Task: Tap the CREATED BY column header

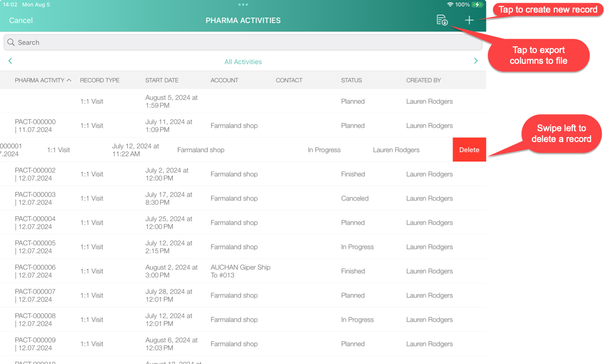Action: (423, 80)
